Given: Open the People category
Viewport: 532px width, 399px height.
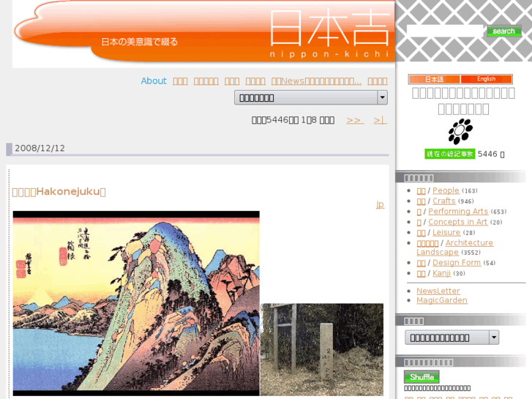Looking at the screenshot, I should (x=446, y=190).
